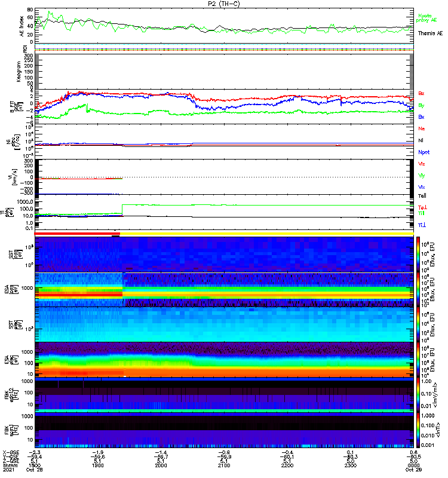Click the 'Oct 29' date label
Viewport: 448px width, 478px height.
(x=413, y=470)
